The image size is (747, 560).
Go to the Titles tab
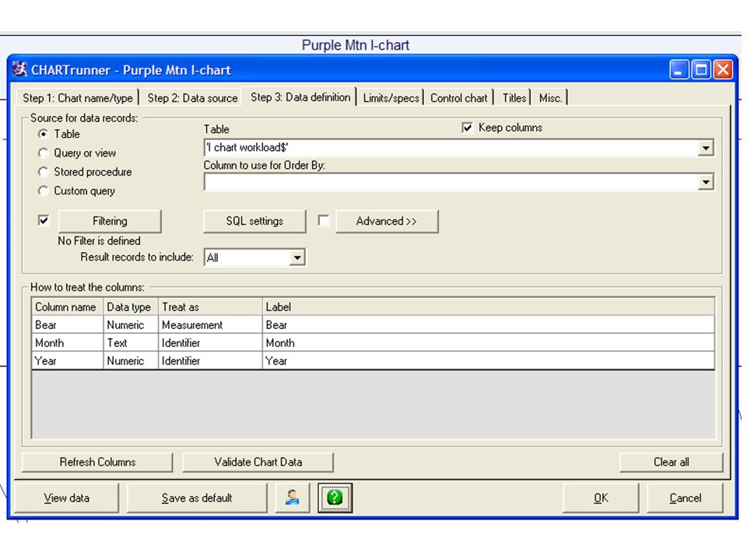[x=514, y=98]
